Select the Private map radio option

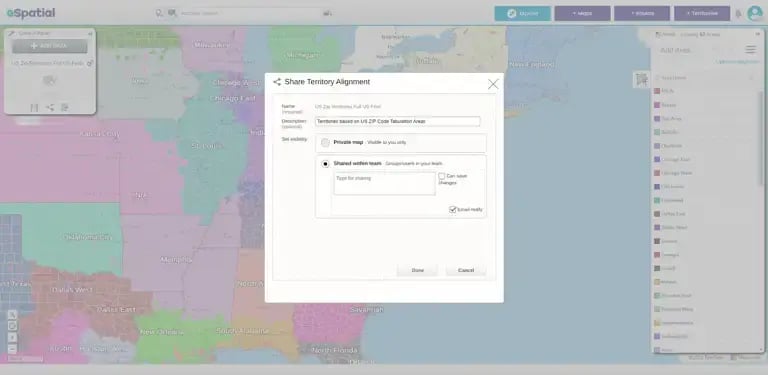coord(325,142)
